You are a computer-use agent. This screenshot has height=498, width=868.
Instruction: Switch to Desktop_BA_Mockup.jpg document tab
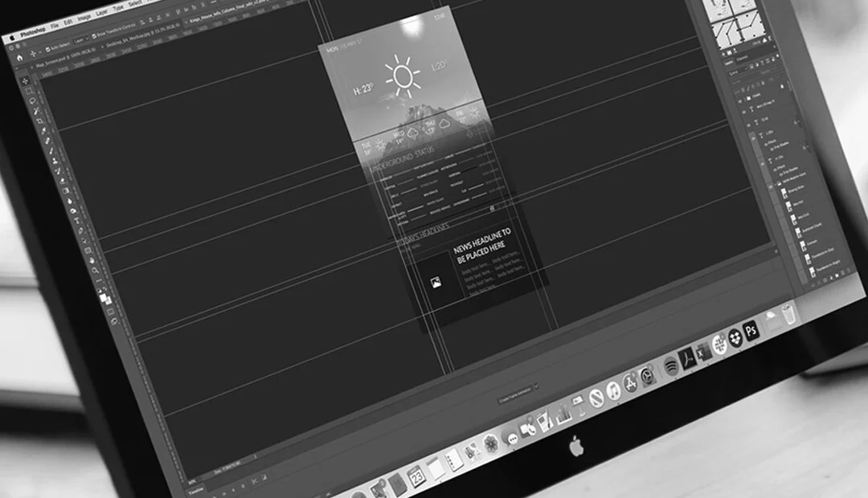click(141, 35)
